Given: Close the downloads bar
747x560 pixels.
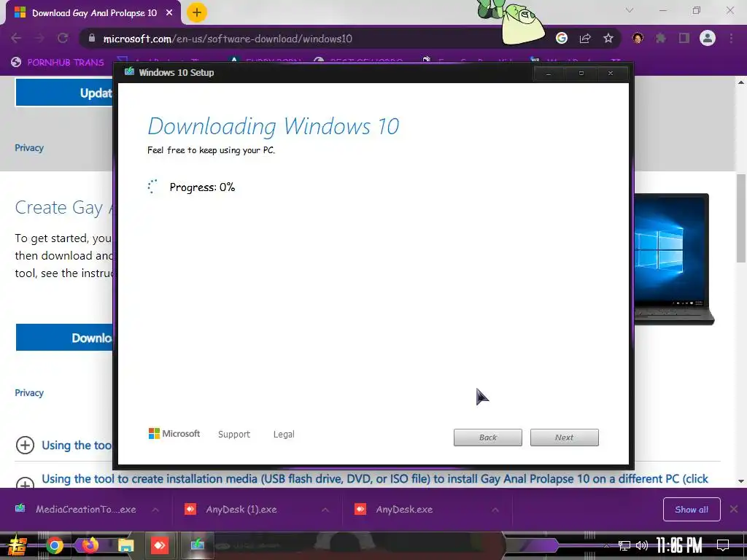Looking at the screenshot, I should [734, 509].
